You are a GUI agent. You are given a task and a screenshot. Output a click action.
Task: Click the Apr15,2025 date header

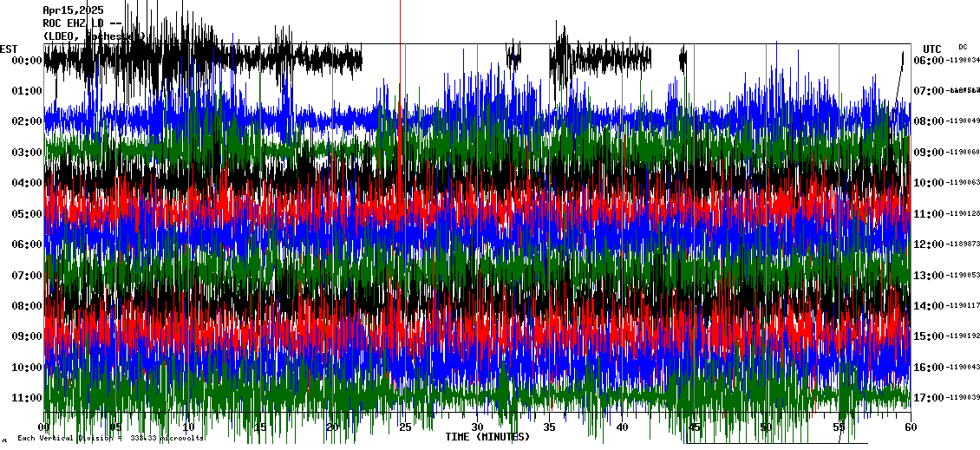[73, 10]
